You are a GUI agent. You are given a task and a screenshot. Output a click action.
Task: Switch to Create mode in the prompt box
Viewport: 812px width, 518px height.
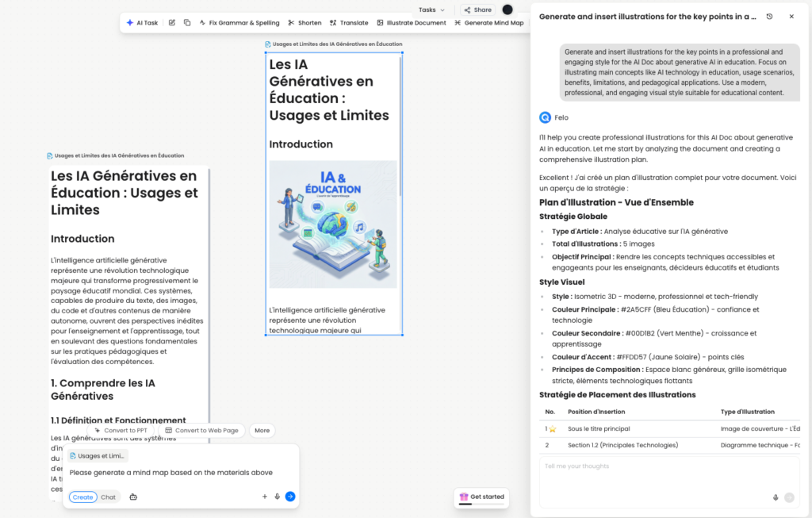coord(82,497)
